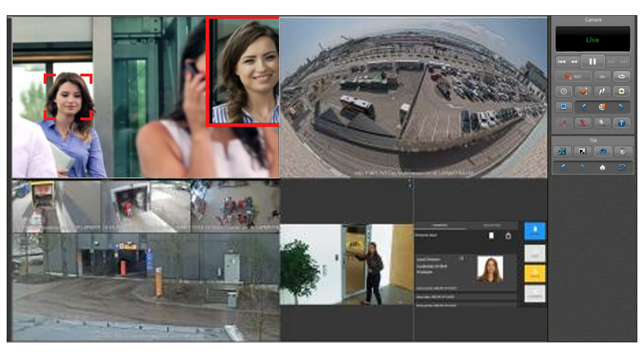Click the red crossed tool icon
This screenshot has height=358, width=644.
pos(583,123)
